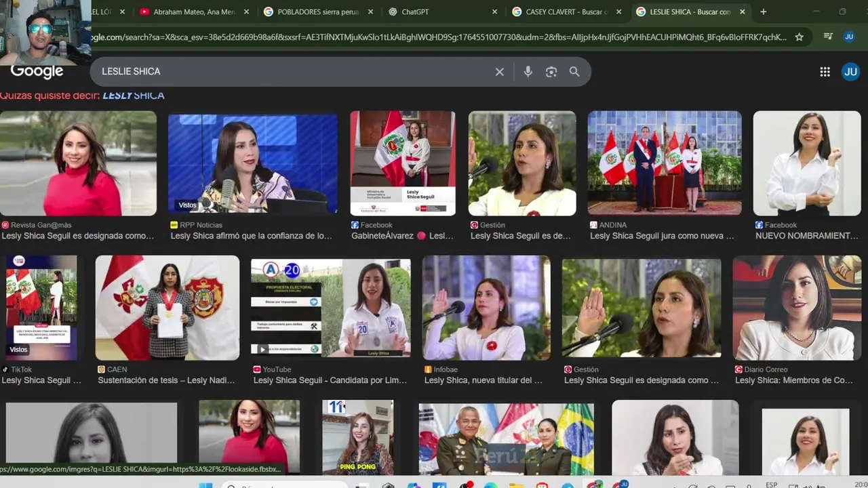The width and height of the screenshot is (868, 488).
Task: Click RPP Noticias source label
Action: (x=201, y=225)
